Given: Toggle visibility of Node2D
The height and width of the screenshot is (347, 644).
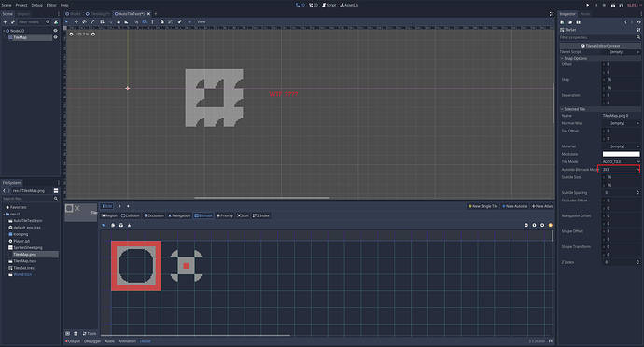Looking at the screenshot, I should click(x=55, y=31).
